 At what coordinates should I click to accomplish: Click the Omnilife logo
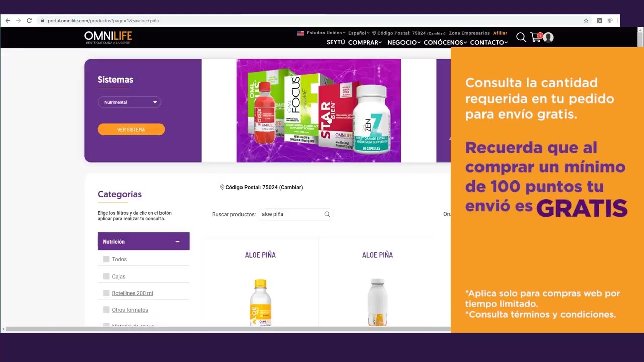pyautogui.click(x=108, y=37)
